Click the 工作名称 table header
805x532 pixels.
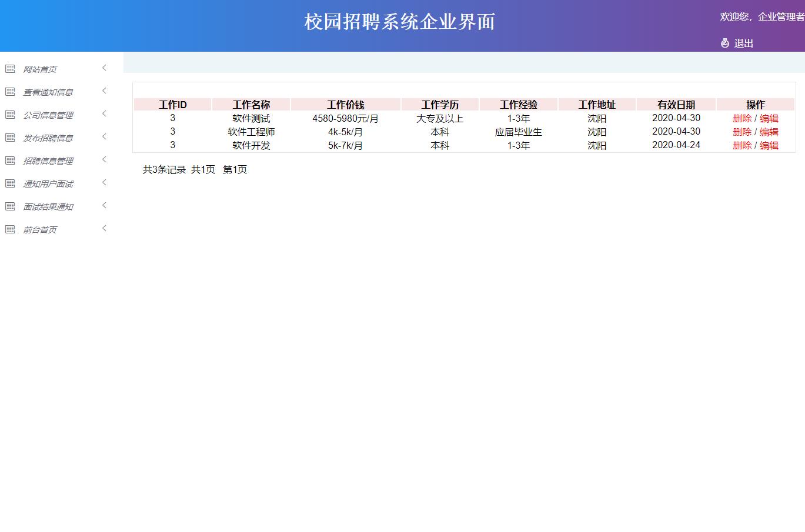tap(251, 104)
